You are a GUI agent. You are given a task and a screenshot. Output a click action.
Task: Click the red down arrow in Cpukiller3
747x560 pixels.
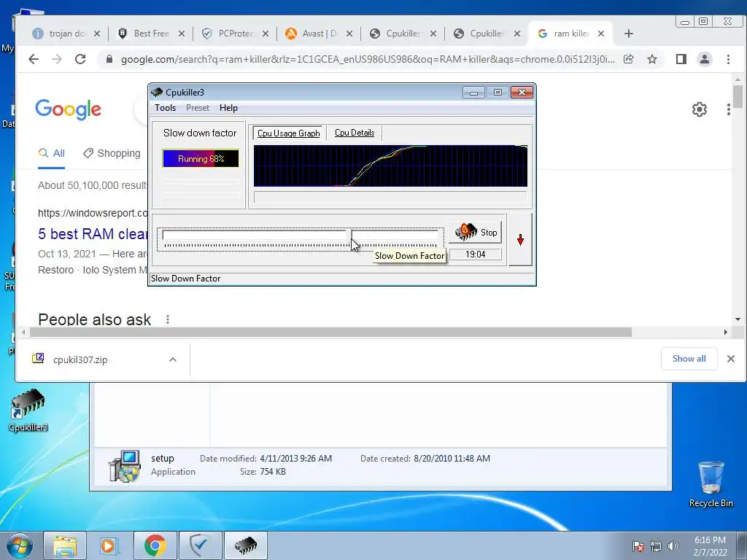coord(520,239)
